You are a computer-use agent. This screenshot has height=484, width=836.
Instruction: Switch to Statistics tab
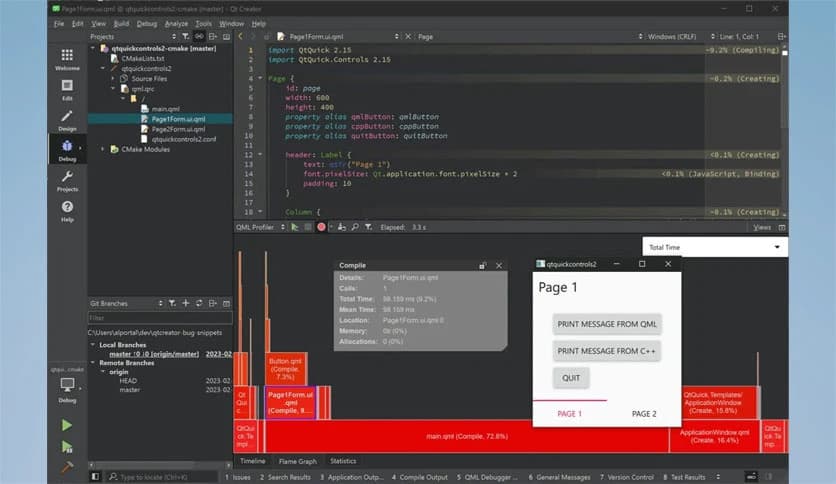point(343,461)
